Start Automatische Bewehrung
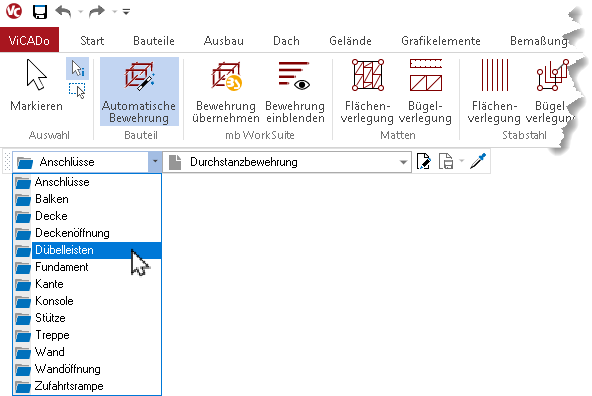Viewport: 592px width, 396px height. pyautogui.click(x=139, y=91)
